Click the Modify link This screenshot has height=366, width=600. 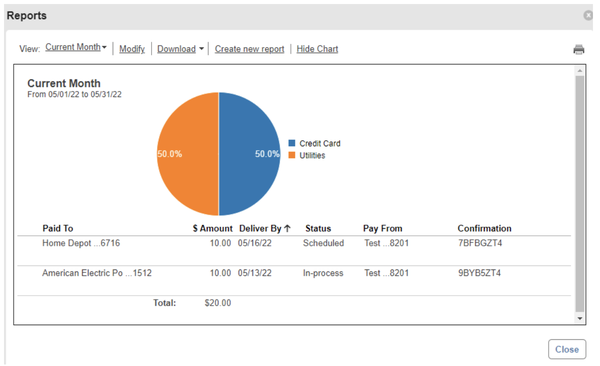132,49
